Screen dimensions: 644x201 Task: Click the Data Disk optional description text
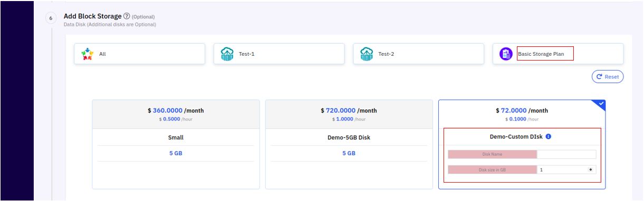(110, 25)
